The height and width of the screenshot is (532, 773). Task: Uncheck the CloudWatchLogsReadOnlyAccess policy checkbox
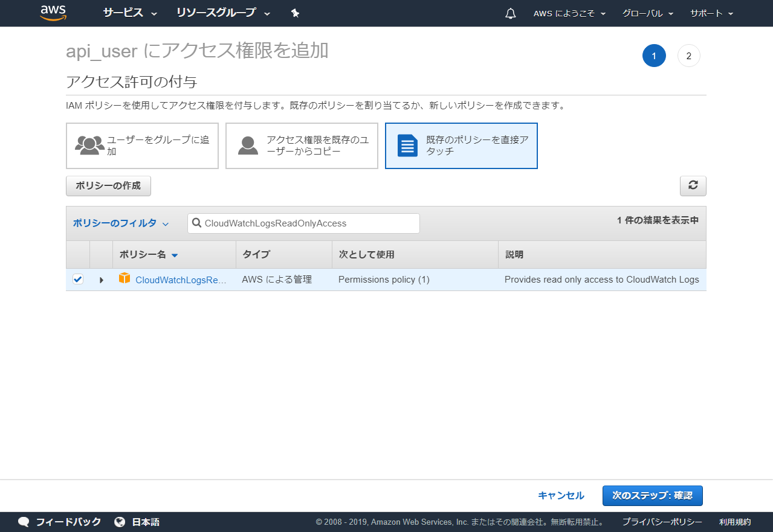[x=78, y=279]
